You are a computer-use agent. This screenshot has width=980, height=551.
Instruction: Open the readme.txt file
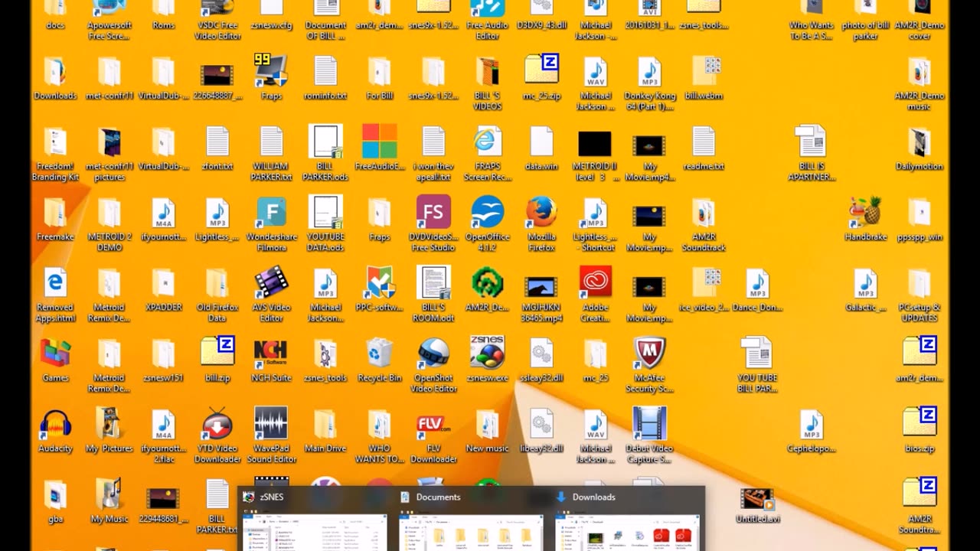703,143
